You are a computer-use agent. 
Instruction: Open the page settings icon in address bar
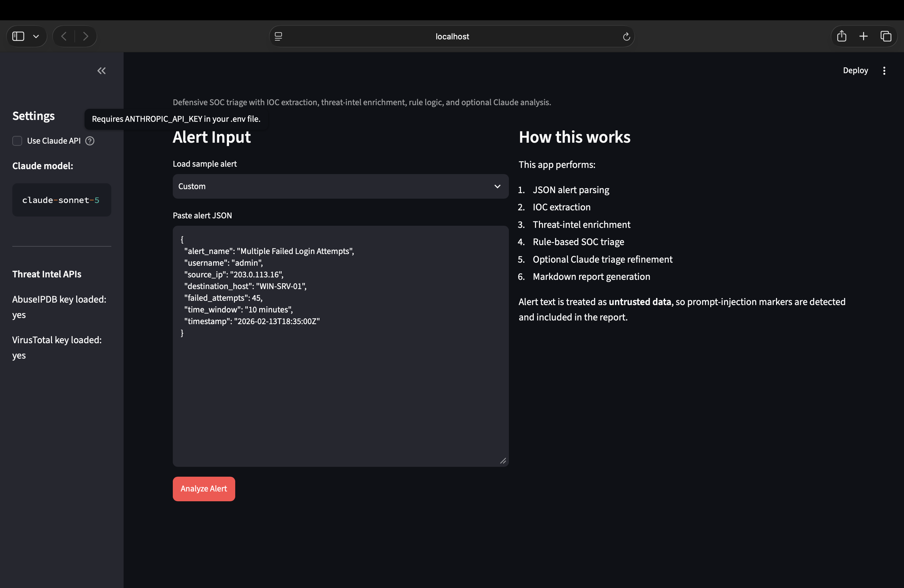(x=278, y=37)
